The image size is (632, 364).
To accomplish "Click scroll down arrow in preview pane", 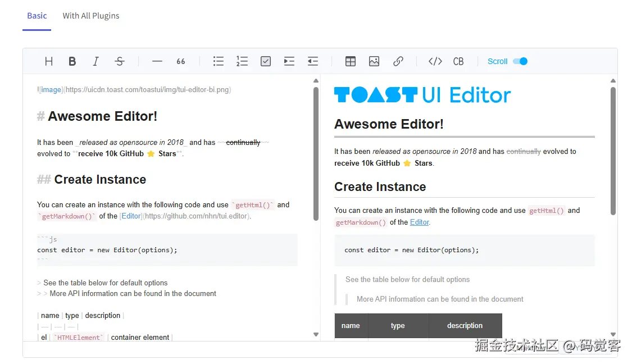I will point(613,334).
